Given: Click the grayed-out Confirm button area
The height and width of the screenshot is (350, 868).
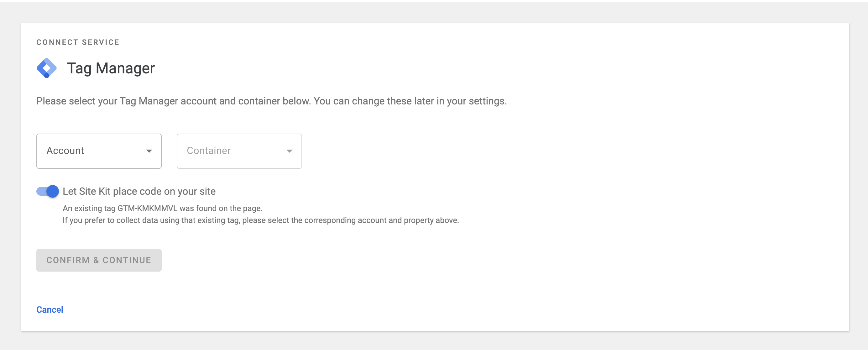Looking at the screenshot, I should (x=99, y=260).
